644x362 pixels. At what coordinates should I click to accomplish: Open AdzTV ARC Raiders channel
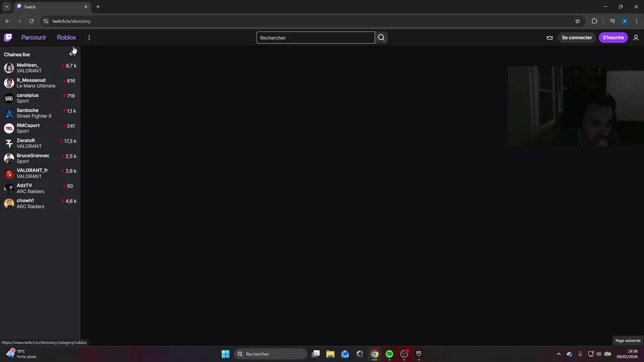tap(40, 189)
